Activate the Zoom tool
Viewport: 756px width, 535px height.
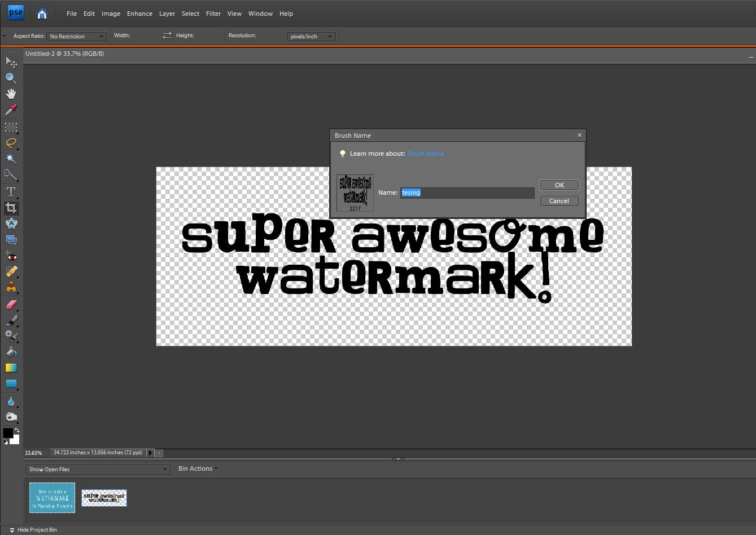click(x=11, y=78)
